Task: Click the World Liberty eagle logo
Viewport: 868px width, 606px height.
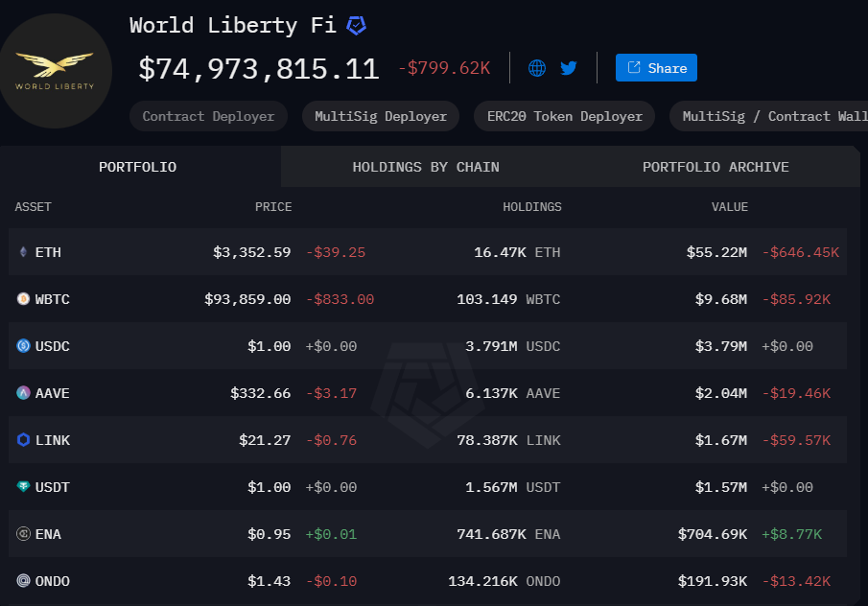Action: coord(55,70)
